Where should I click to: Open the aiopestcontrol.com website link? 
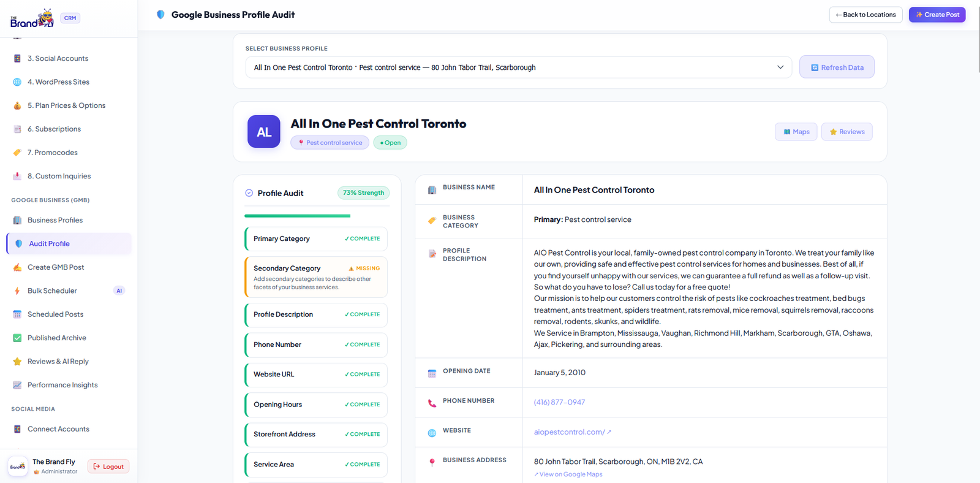click(x=572, y=432)
